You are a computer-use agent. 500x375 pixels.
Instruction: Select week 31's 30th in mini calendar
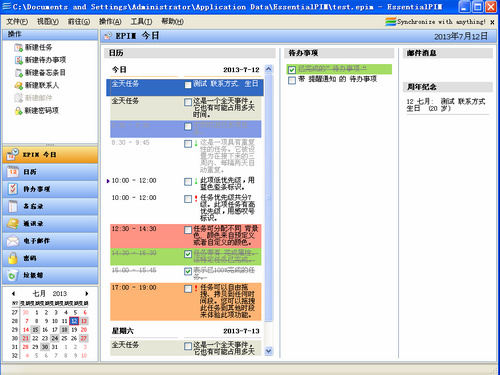point(45,347)
